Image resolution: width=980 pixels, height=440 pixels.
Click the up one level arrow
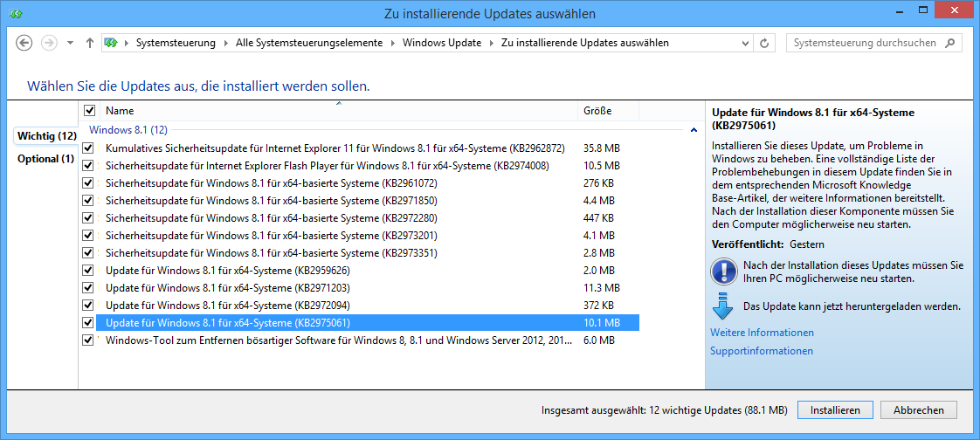click(x=90, y=43)
